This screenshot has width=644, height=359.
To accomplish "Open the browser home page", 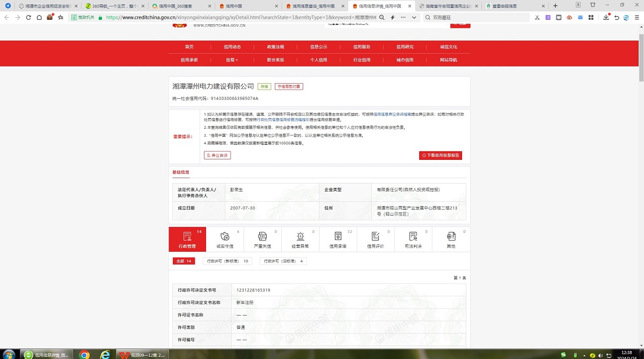I will point(39,17).
